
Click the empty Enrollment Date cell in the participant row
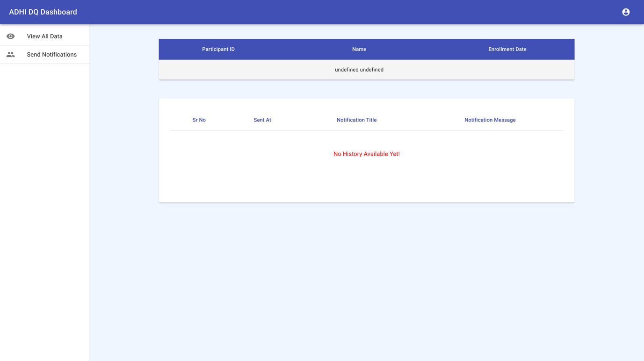[x=507, y=70]
